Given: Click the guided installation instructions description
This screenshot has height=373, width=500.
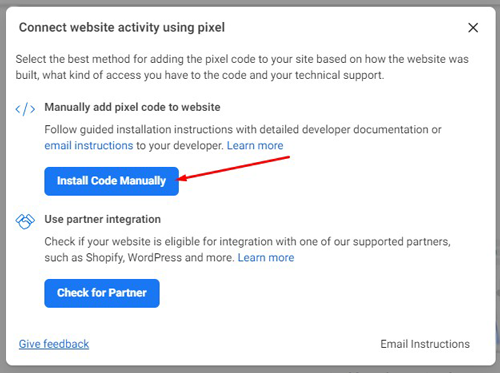Looking at the screenshot, I should point(243,137).
